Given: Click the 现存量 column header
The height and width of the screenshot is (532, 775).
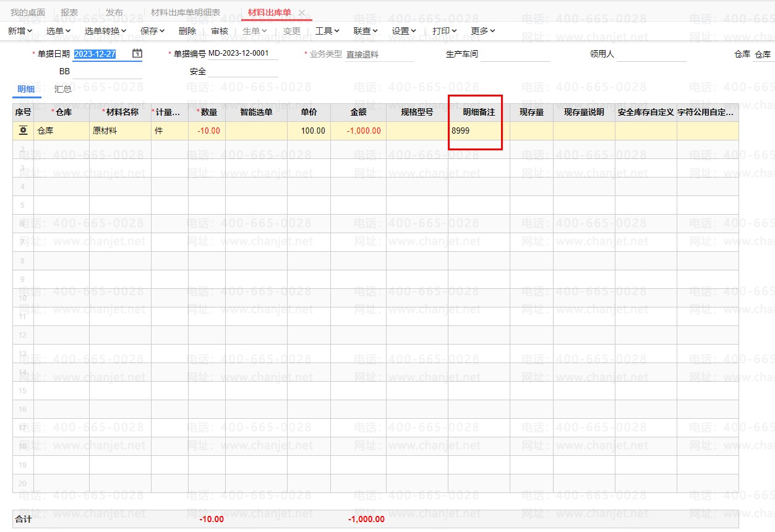Looking at the screenshot, I should (531, 113).
